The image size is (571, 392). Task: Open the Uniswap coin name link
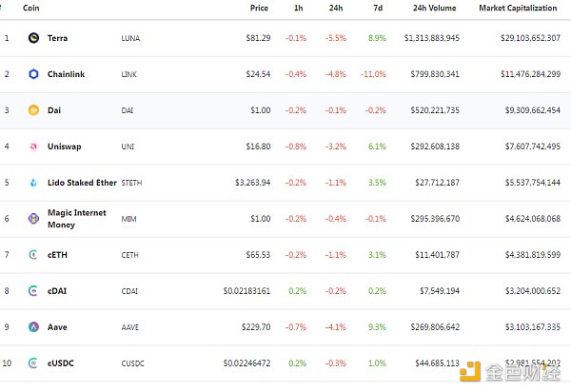(66, 147)
